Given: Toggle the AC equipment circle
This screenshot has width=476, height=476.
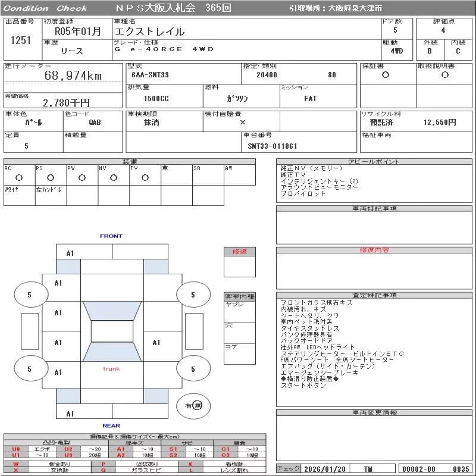Looking at the screenshot, I should [19, 177].
